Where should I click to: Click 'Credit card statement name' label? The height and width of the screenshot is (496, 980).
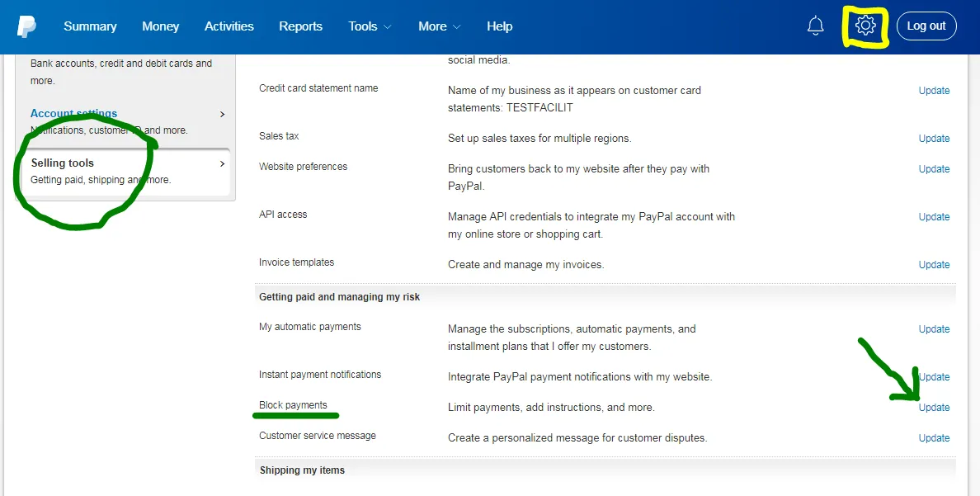point(318,87)
